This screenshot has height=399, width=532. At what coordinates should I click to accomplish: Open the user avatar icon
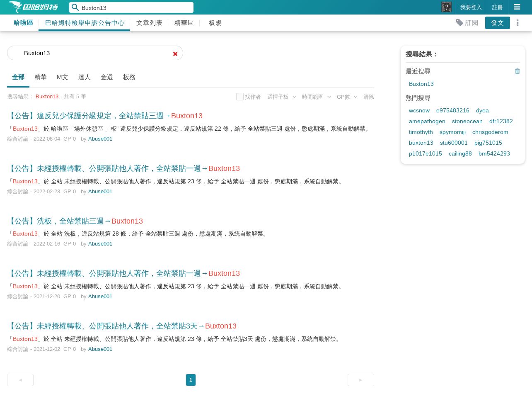click(446, 7)
